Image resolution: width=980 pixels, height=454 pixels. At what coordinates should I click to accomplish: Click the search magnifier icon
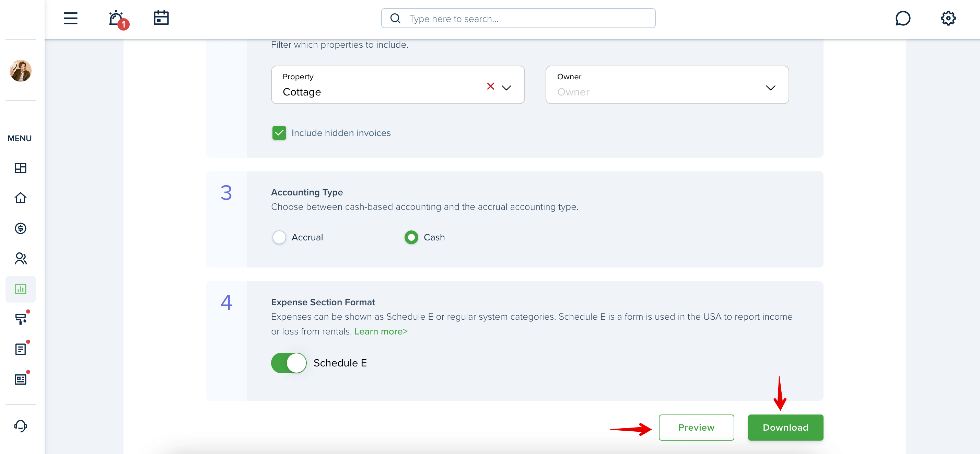(x=395, y=18)
